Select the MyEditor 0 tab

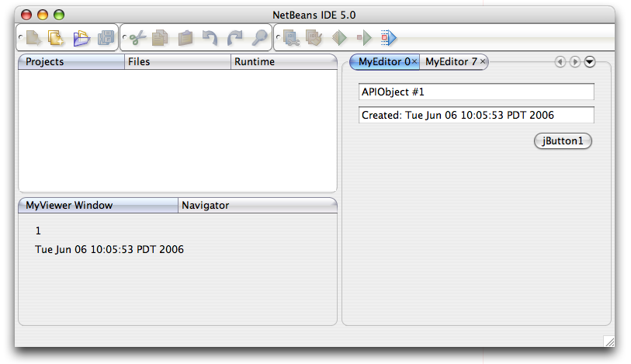384,62
